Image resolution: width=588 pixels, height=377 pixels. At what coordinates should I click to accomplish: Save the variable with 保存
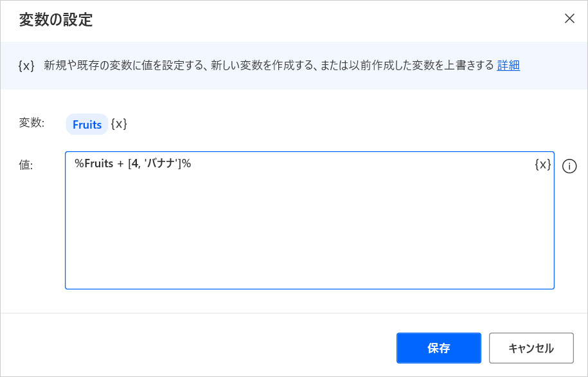coord(438,348)
